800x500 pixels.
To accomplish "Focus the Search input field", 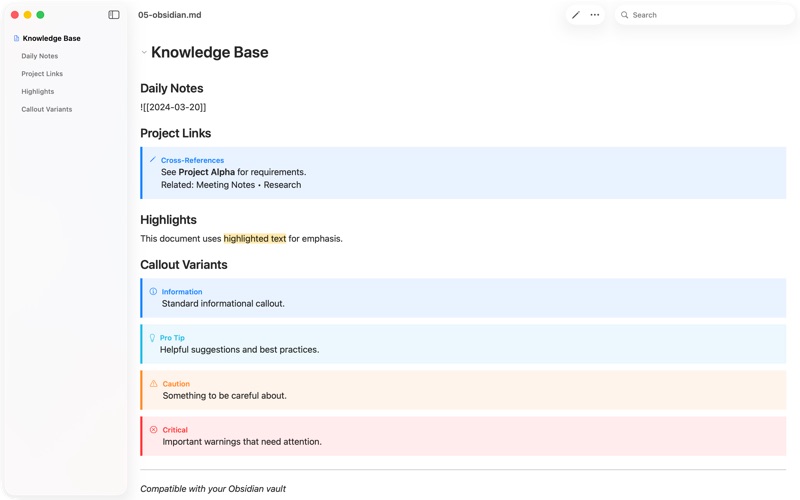I will [705, 15].
